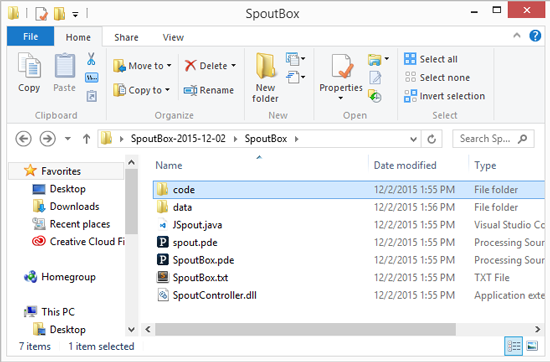This screenshot has width=550, height=362.
Task: Switch to Details view layout toggle
Action: [514, 346]
